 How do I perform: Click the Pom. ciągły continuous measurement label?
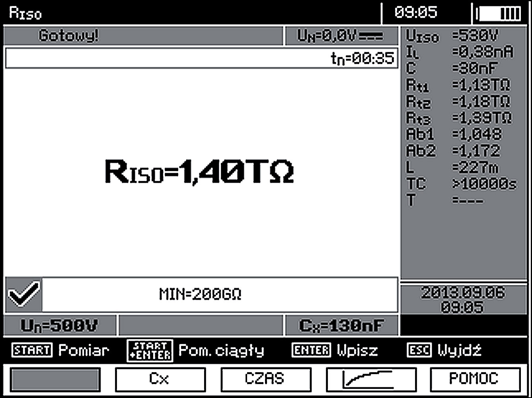coord(221,351)
